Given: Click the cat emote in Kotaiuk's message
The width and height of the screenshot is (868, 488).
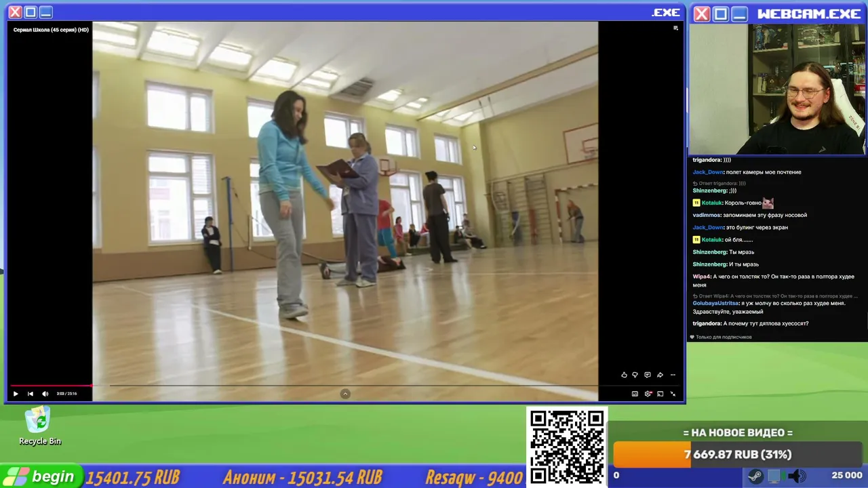Looking at the screenshot, I should click(768, 203).
